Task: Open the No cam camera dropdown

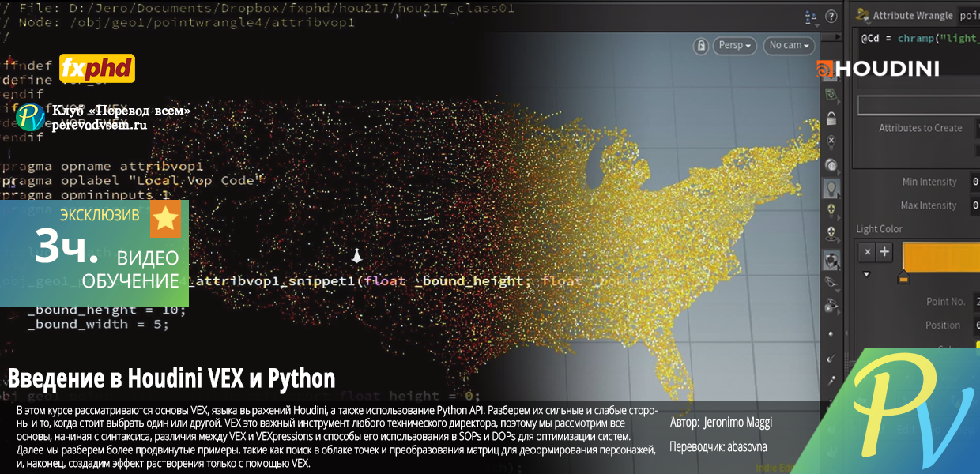Action: click(790, 46)
